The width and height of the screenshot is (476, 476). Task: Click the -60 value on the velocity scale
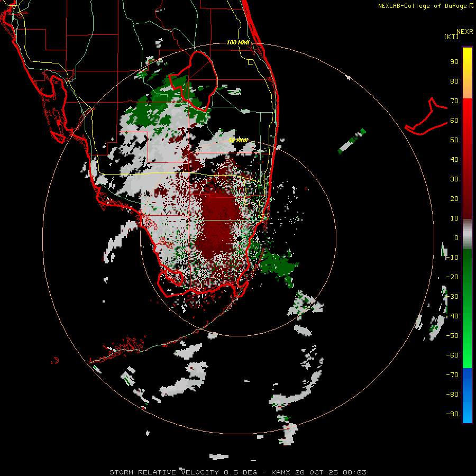point(452,355)
